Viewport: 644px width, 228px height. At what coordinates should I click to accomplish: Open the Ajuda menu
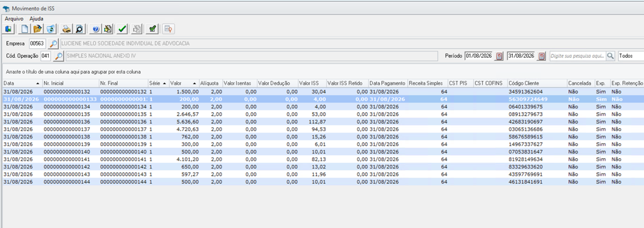[37, 18]
